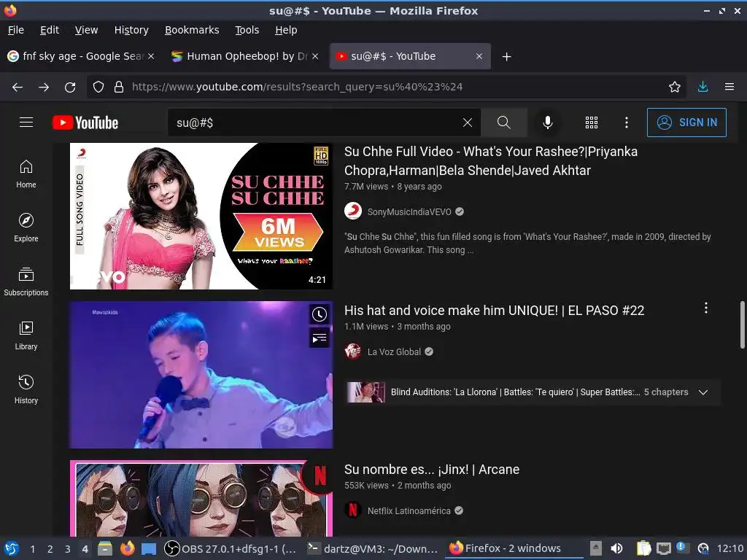Click Netflix Latinoamérica channel avatar
This screenshot has width=747, height=560.
coord(353,510)
